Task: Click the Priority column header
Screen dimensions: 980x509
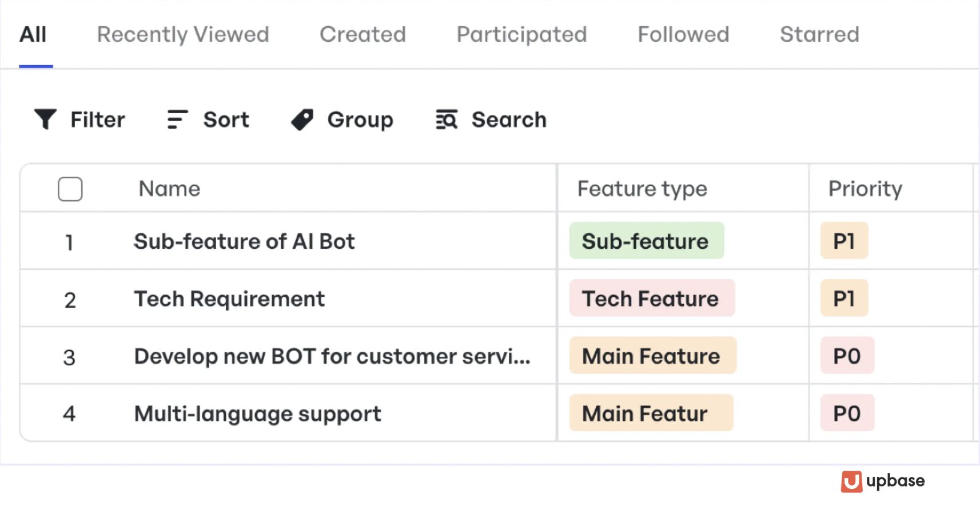Action: (865, 189)
